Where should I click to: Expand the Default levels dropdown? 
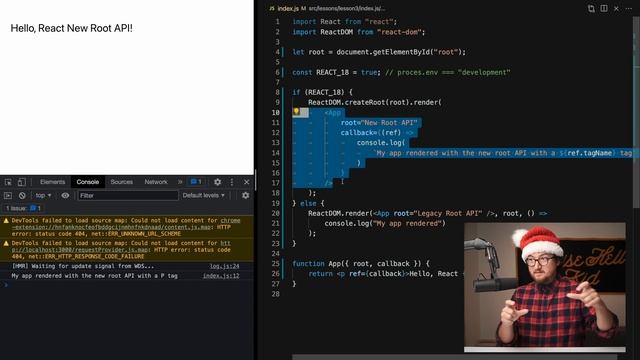(x=204, y=196)
